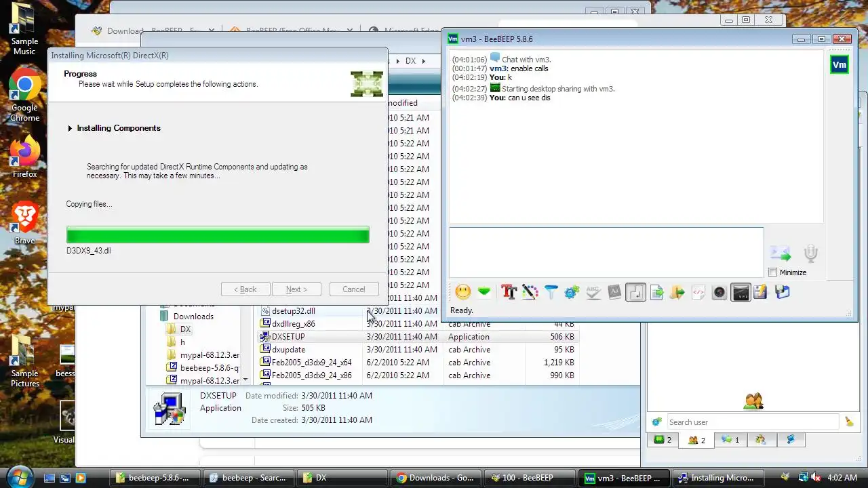Click the Vm avatar in chat window
868x488 pixels.
pyautogui.click(x=840, y=65)
